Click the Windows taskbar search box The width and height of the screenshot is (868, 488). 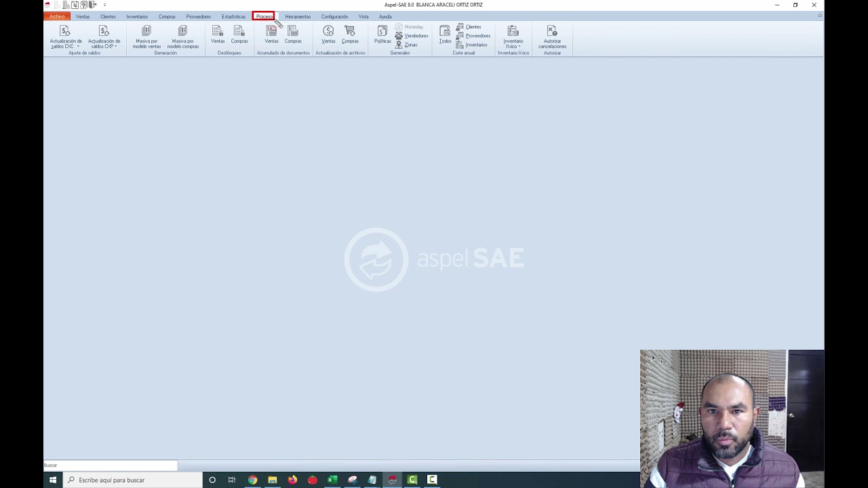point(133,480)
